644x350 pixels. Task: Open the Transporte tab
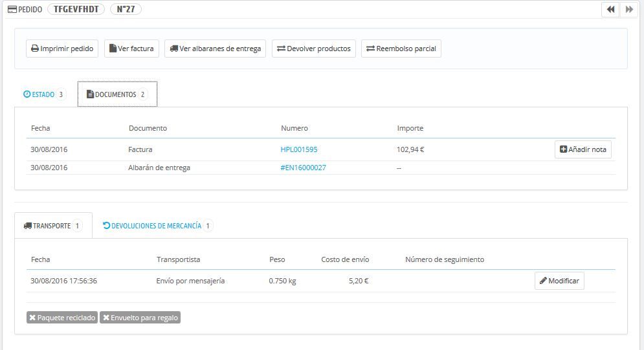pyautogui.click(x=53, y=226)
